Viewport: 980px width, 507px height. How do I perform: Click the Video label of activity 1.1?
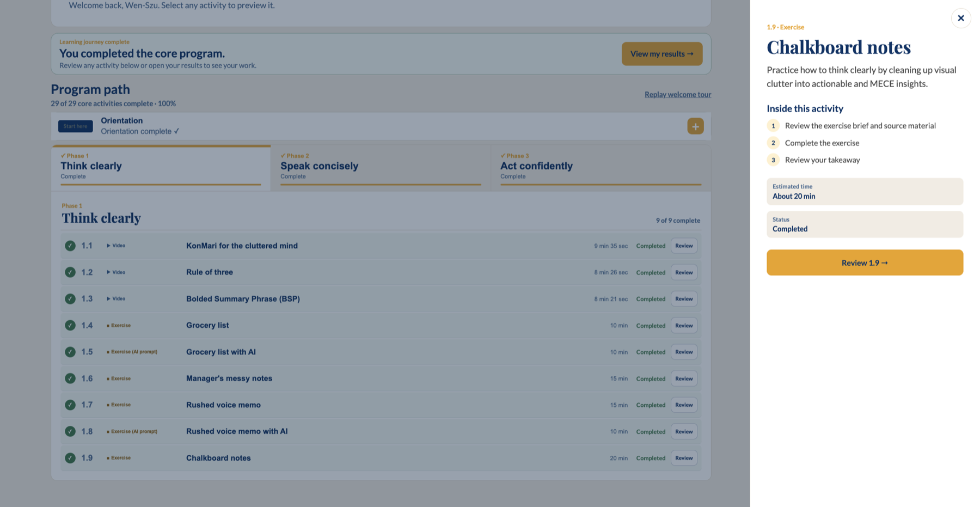click(116, 246)
